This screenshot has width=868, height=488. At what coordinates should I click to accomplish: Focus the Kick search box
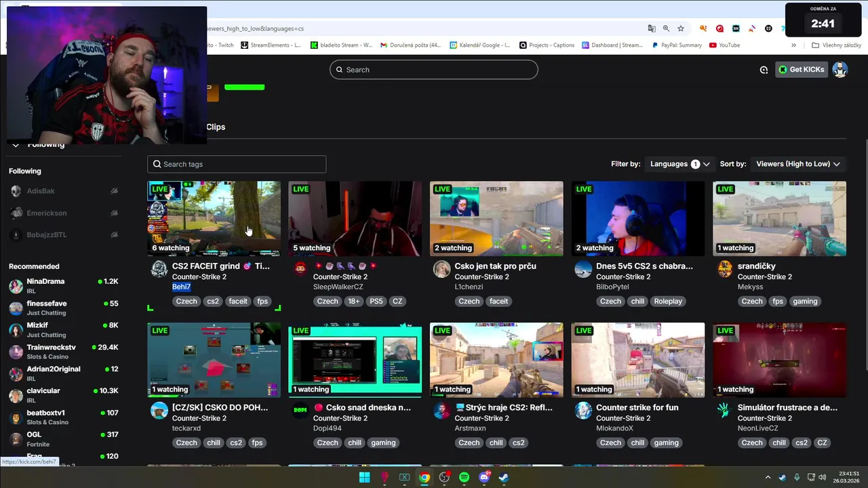pyautogui.click(x=434, y=70)
